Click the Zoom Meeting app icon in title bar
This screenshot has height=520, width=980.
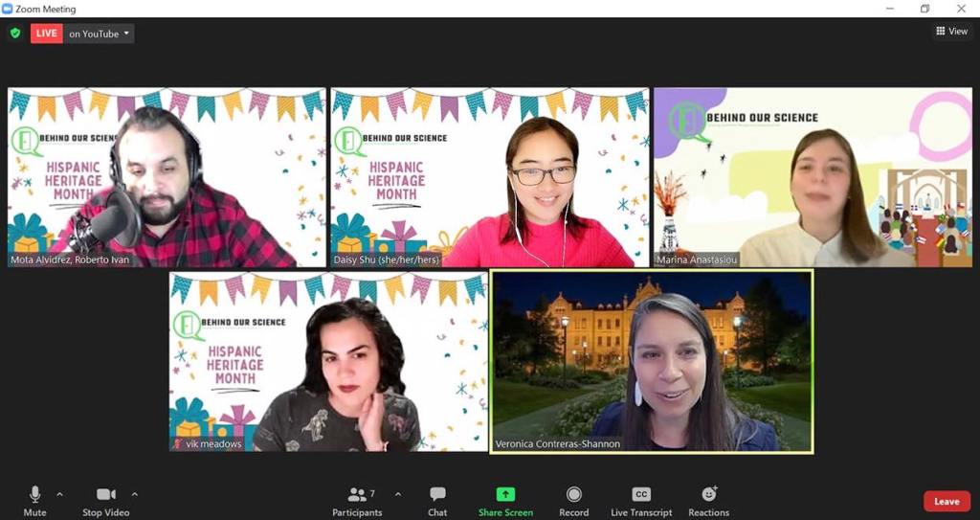pos(8,9)
